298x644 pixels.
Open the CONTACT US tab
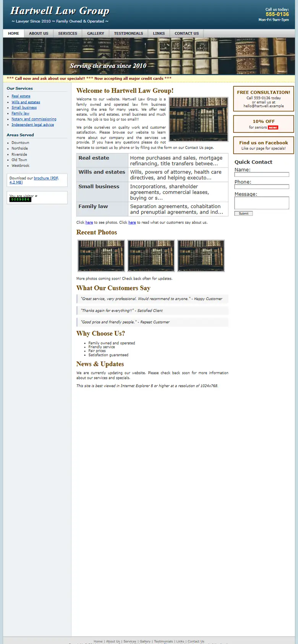187,34
